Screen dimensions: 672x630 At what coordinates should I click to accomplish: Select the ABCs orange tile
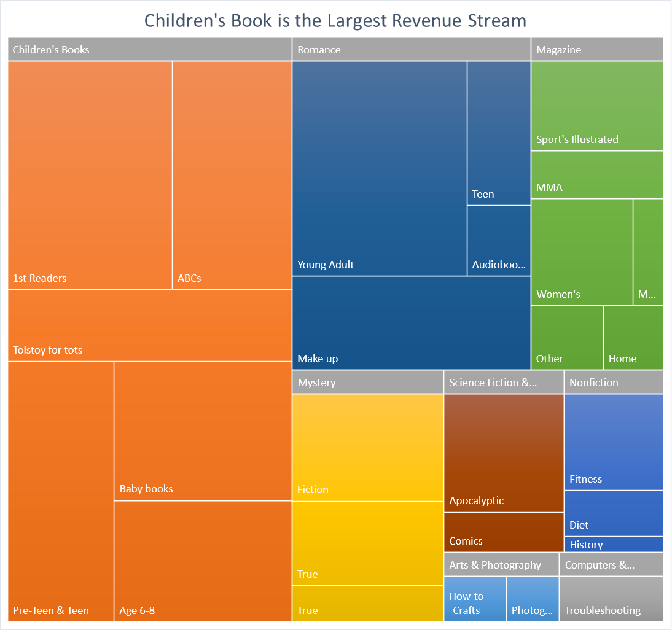click(232, 175)
